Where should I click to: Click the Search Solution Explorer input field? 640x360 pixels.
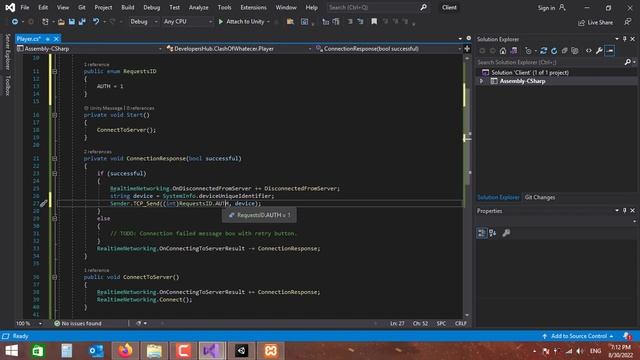coord(549,62)
